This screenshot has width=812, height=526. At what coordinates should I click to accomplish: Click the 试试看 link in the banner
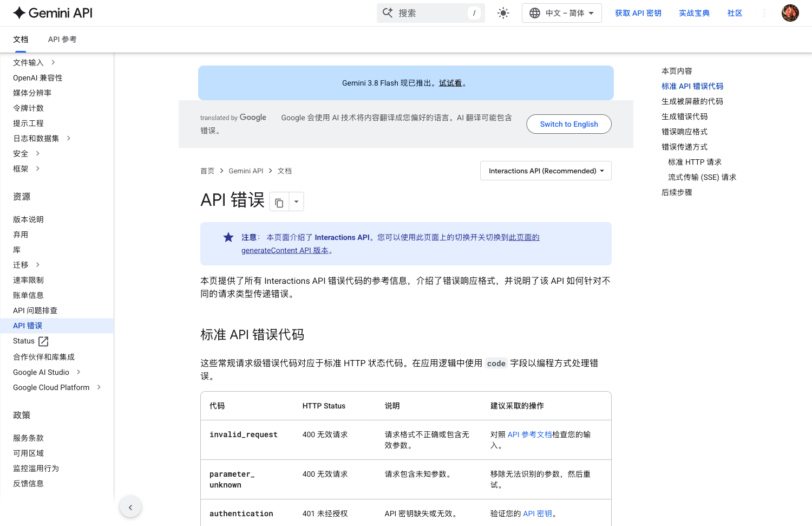[450, 83]
